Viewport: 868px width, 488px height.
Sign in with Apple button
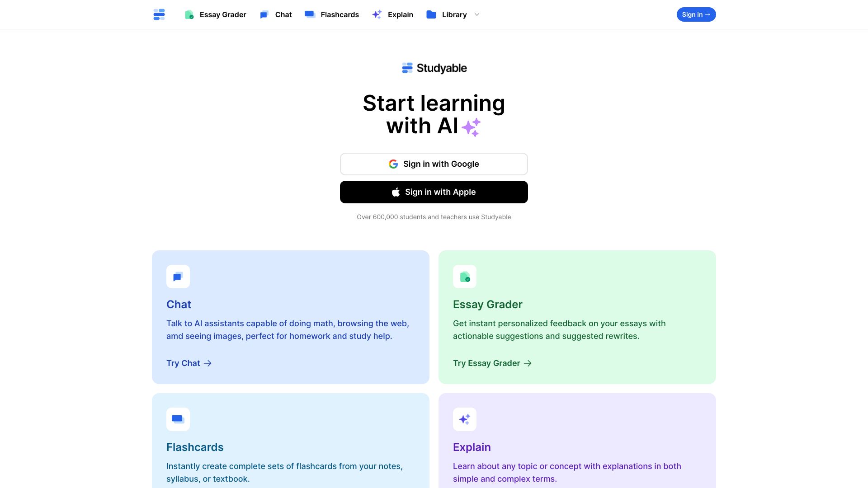pos(434,192)
